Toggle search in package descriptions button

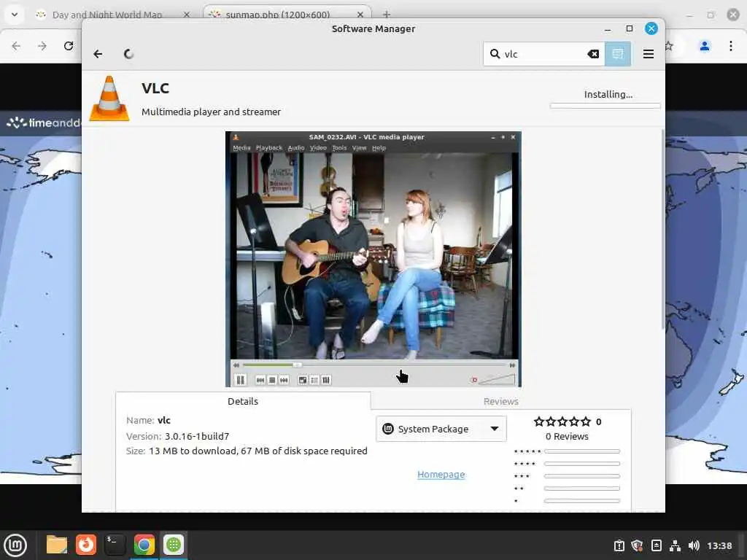[x=618, y=54]
